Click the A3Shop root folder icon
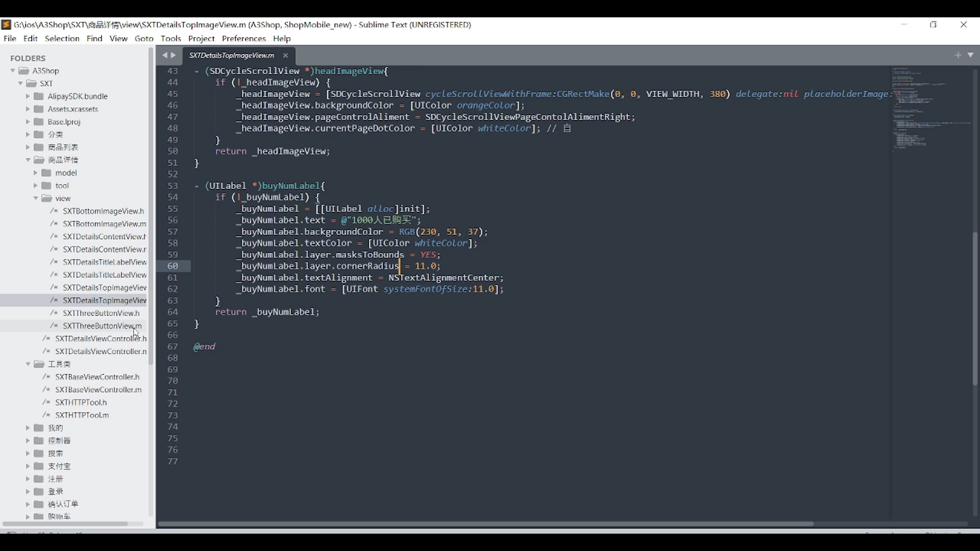980x551 pixels. pos(23,70)
